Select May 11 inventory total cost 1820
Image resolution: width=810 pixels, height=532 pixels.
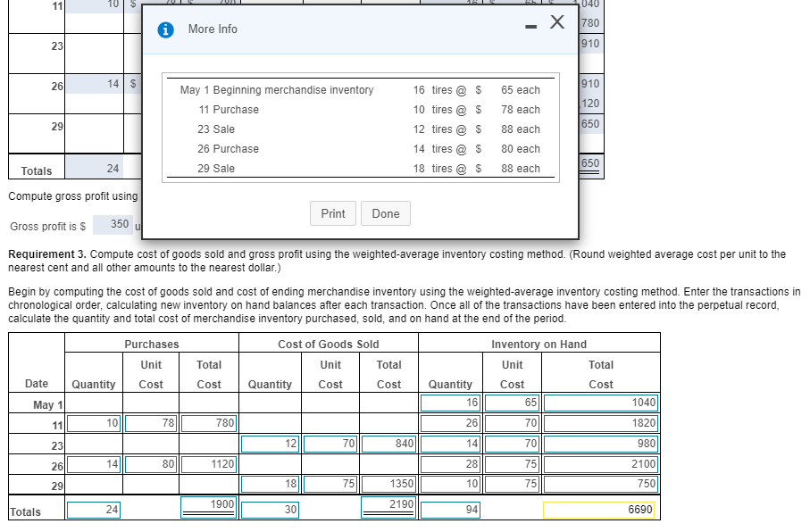(601, 423)
